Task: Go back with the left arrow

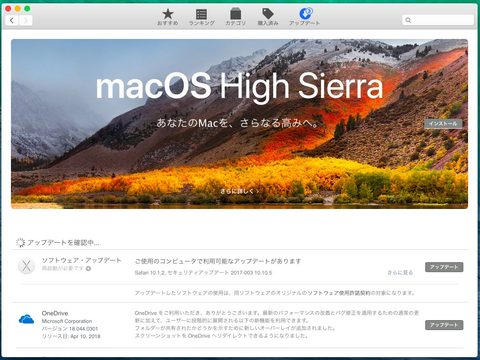Action: (x=12, y=20)
